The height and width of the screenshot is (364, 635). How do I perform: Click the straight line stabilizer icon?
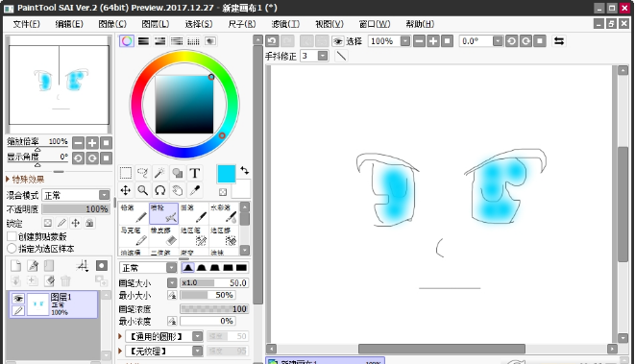341,56
